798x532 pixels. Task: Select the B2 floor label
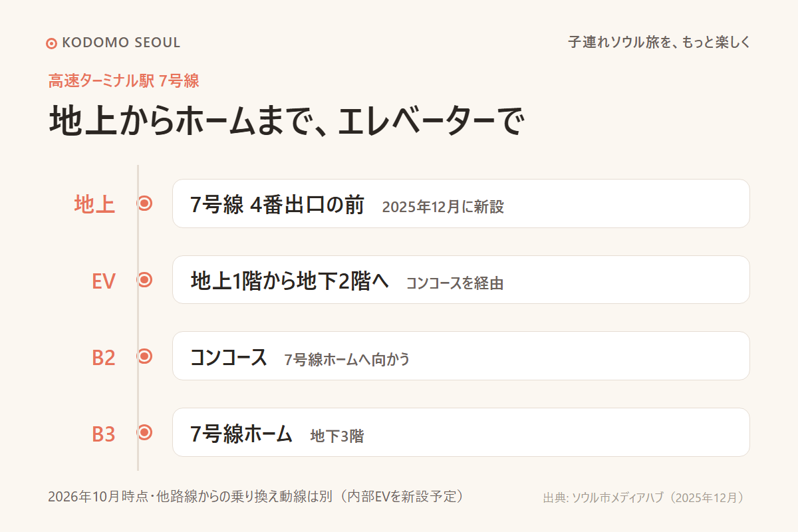pos(104,358)
